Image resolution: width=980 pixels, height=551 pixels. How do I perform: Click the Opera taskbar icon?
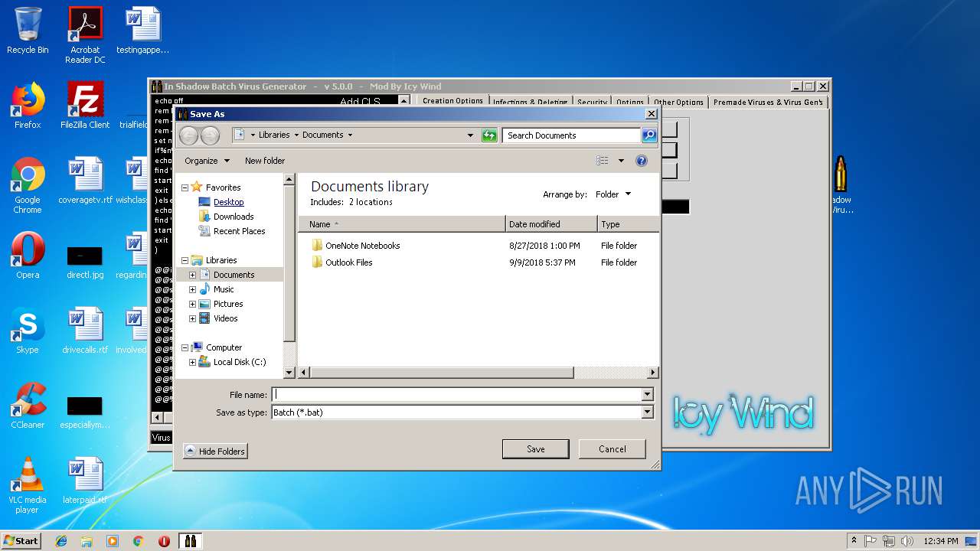[164, 541]
